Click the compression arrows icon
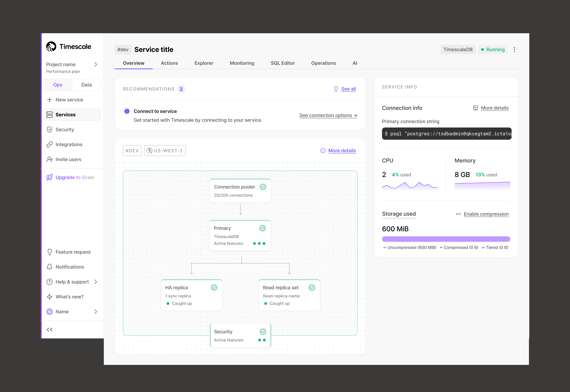570x392 pixels. pos(458,214)
